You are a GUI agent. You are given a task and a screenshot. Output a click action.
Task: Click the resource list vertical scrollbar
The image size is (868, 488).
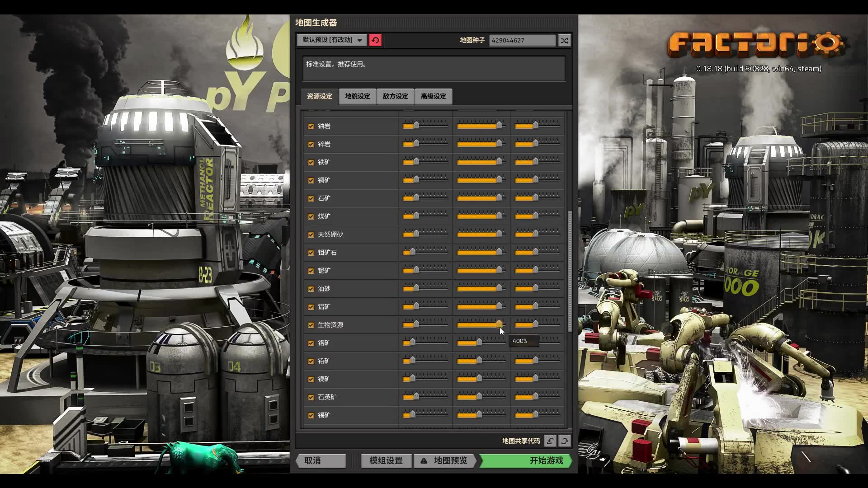(570, 271)
